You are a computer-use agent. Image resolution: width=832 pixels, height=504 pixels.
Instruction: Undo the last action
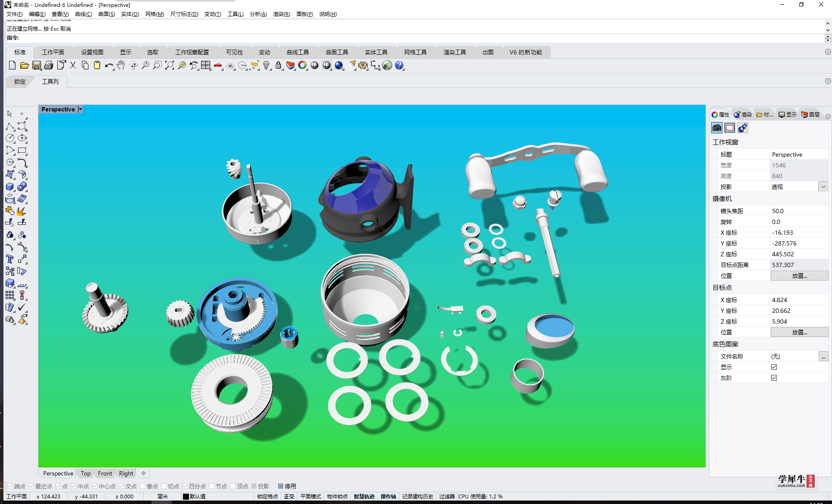pos(109,65)
